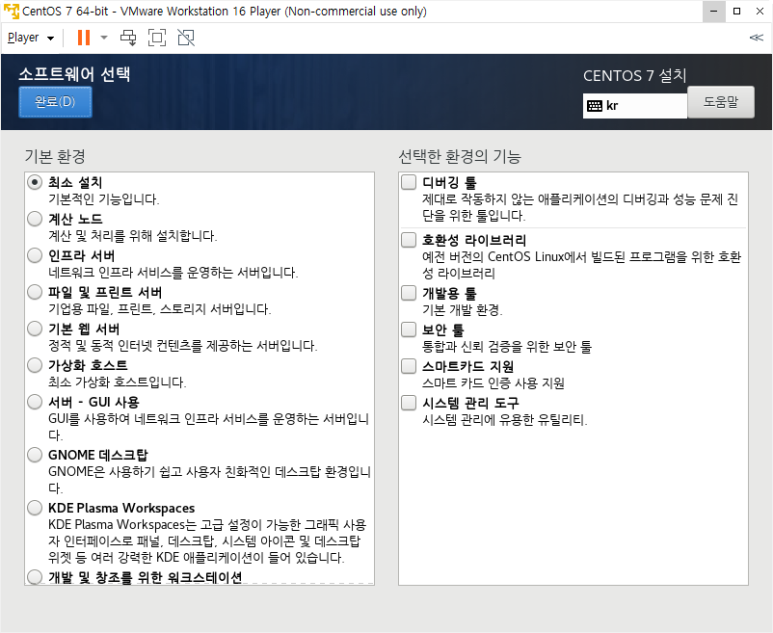Select 계산 노드 radio button
Screen dimensions: 773x633
35,219
